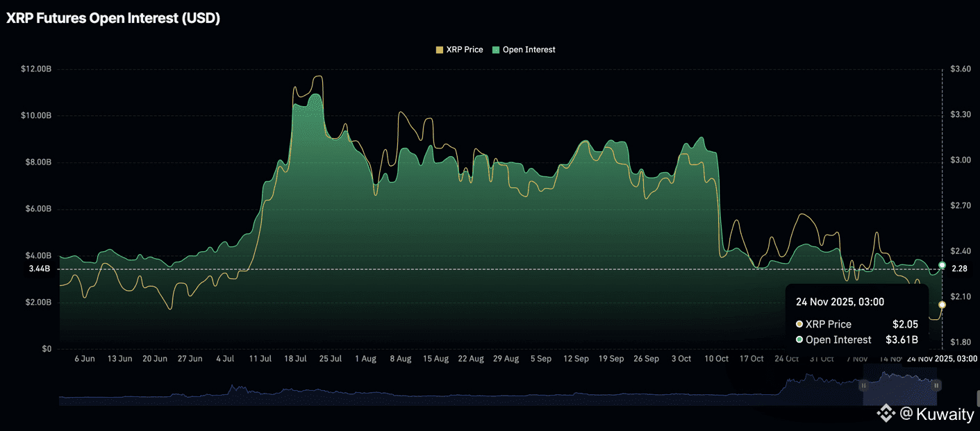Click the green Open Interest data point marker

pyautogui.click(x=942, y=265)
